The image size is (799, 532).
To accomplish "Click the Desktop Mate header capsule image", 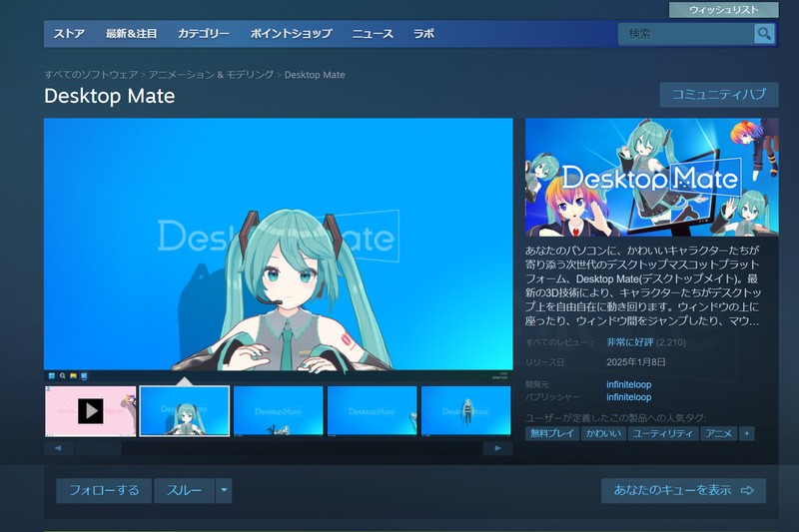I will pyautogui.click(x=652, y=177).
